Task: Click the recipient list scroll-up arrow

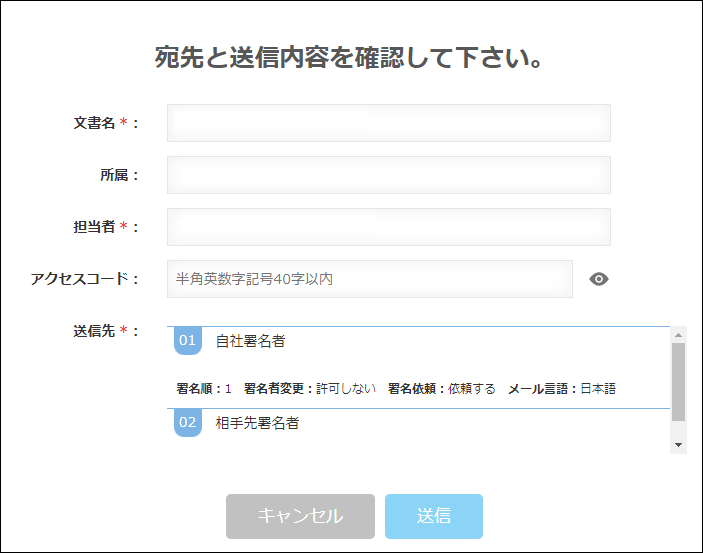Action: coord(679,335)
